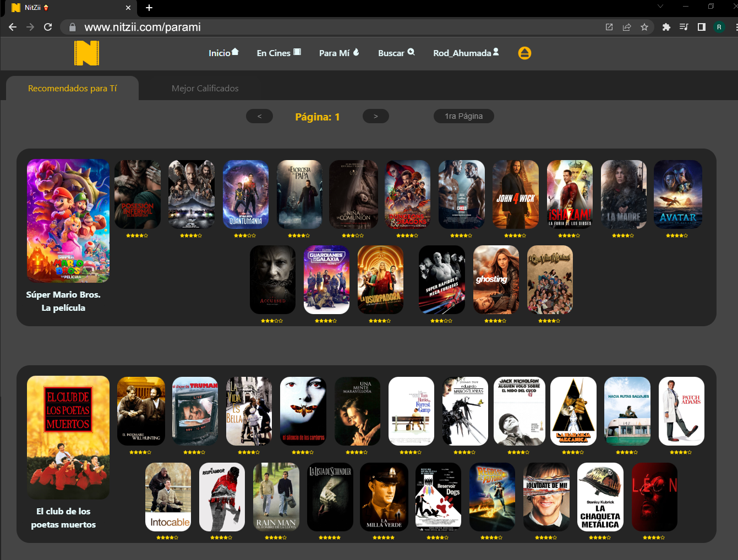This screenshot has height=560, width=738.
Task: Open the En Cines section
Action: [x=278, y=53]
